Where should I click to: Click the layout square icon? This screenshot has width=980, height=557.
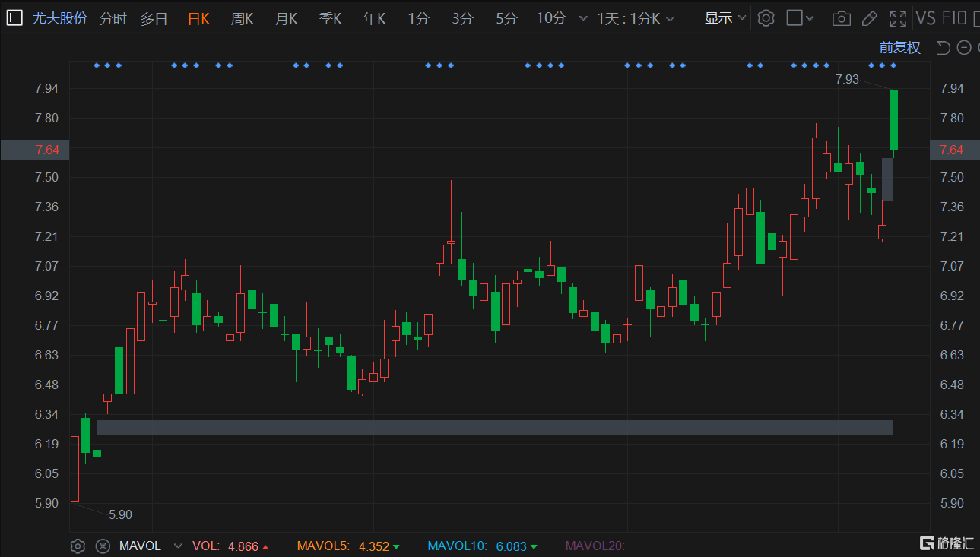point(794,18)
